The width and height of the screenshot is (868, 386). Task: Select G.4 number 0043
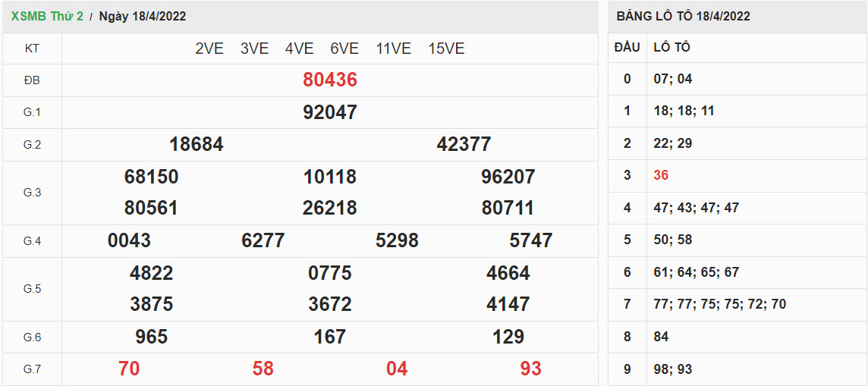(129, 240)
